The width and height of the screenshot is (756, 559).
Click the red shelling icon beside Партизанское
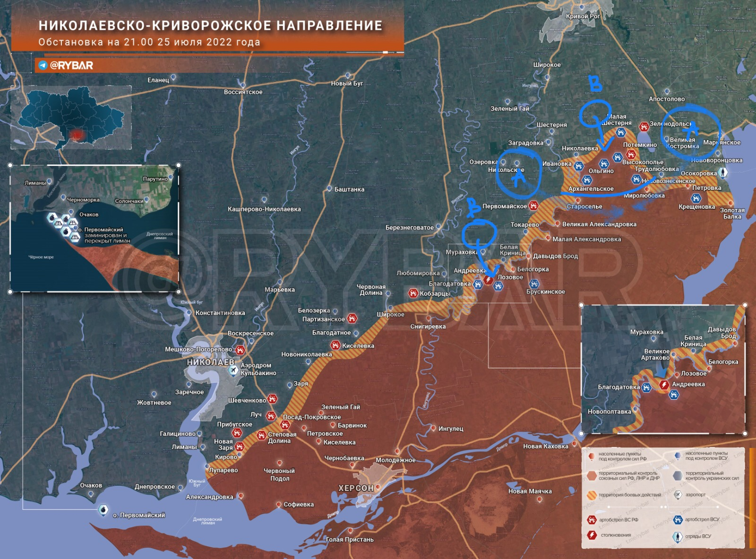coord(352,318)
